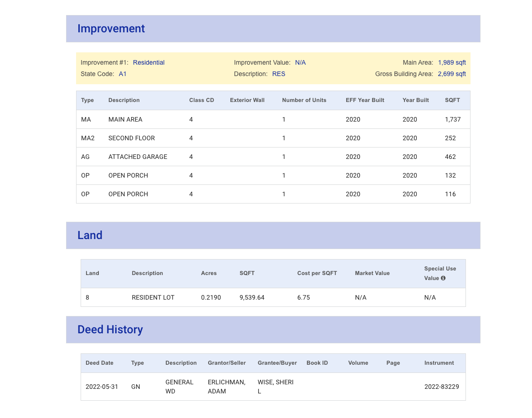Click the Improvement Value N/A text
532x418 pixels.
(300, 62)
